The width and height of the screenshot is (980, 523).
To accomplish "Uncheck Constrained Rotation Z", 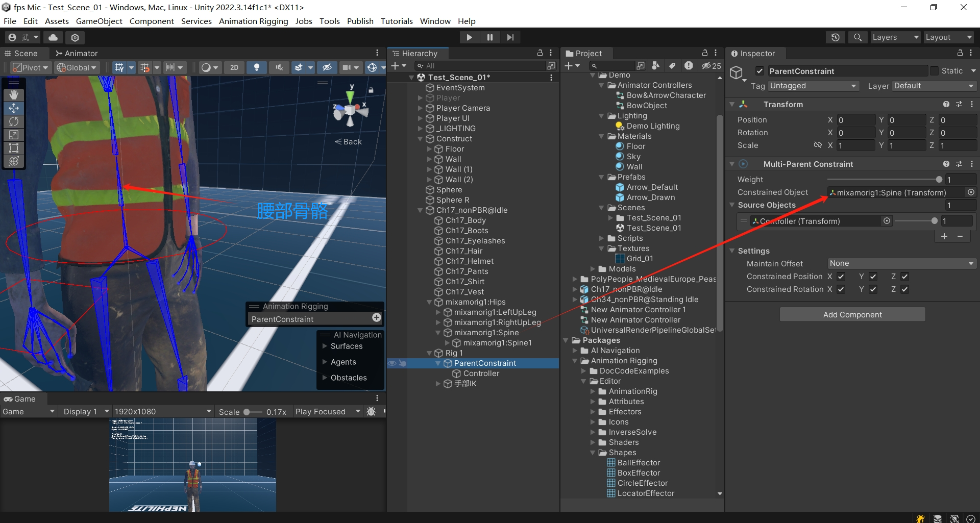I will click(904, 289).
